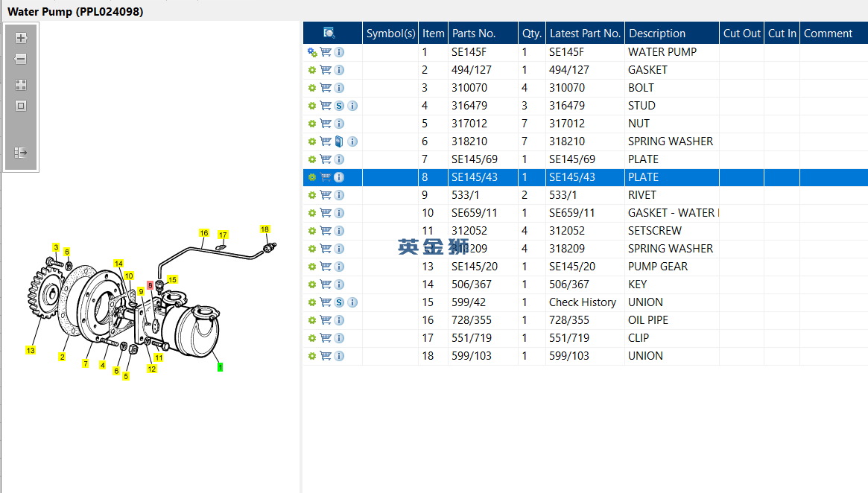Add OIL PIPE 728/355 to cart
Viewport: 868px width, 493px height.
pos(326,320)
